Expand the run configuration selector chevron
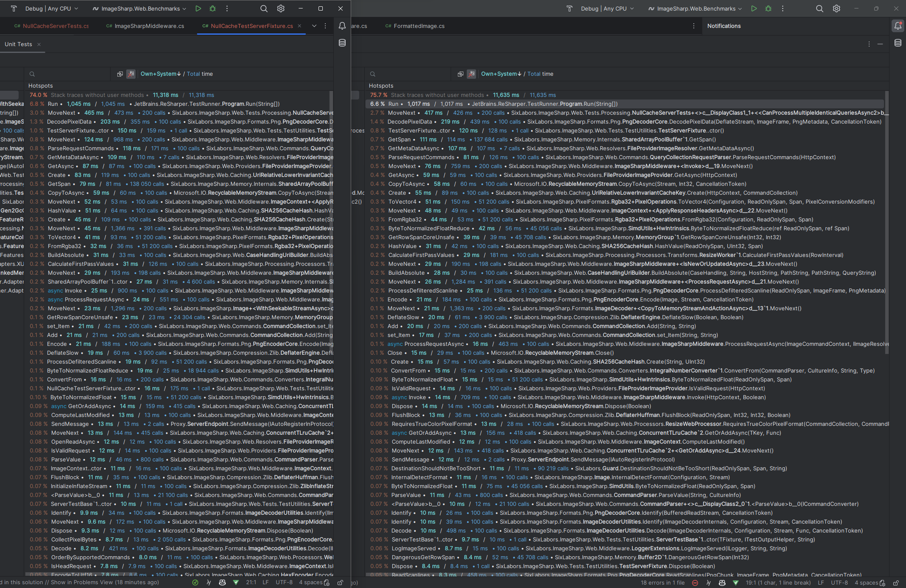Image resolution: width=906 pixels, height=588 pixels. 185,8
